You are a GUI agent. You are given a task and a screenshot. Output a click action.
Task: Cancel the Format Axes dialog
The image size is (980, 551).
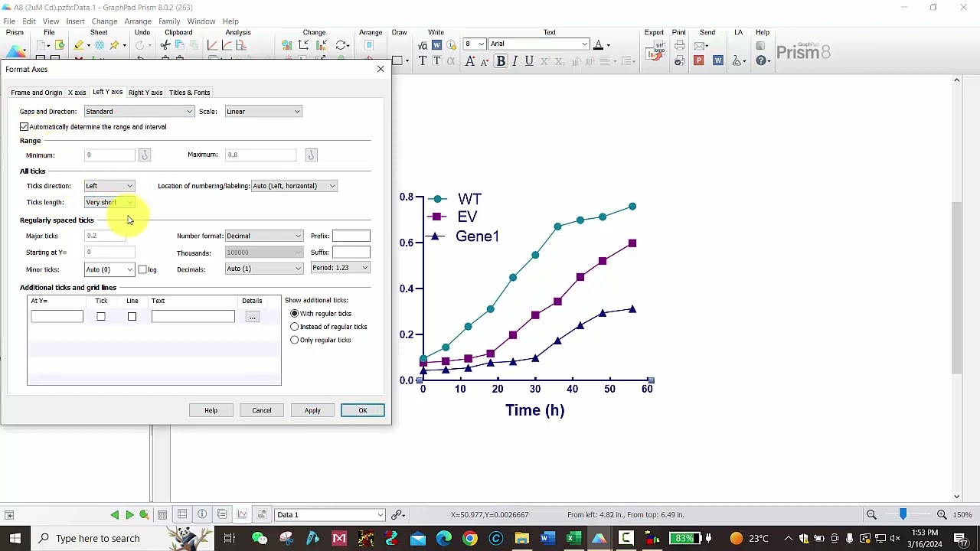tap(262, 411)
